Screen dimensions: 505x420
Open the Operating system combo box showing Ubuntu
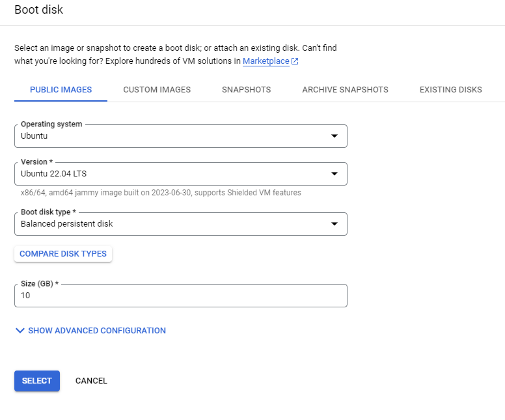click(x=181, y=136)
